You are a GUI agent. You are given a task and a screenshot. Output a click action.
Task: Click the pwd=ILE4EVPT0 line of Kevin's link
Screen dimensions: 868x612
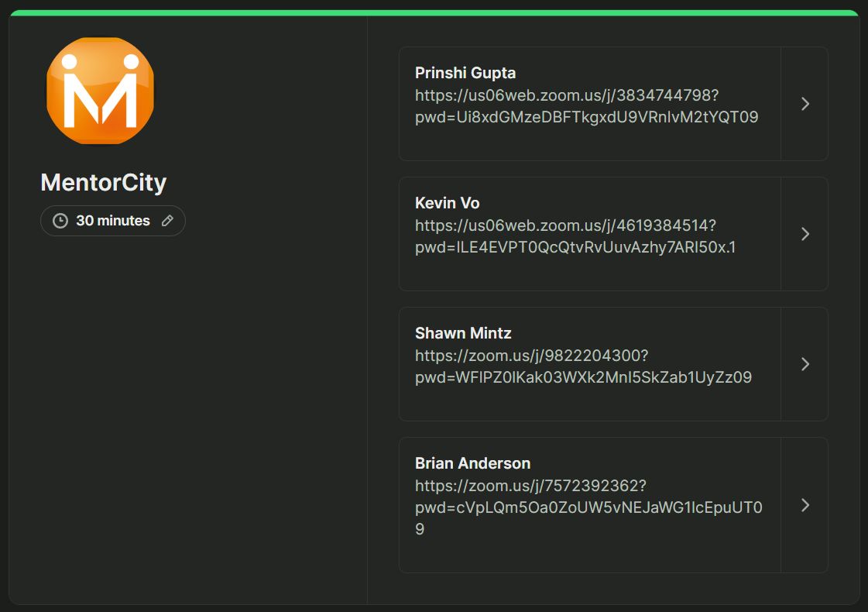tap(575, 248)
